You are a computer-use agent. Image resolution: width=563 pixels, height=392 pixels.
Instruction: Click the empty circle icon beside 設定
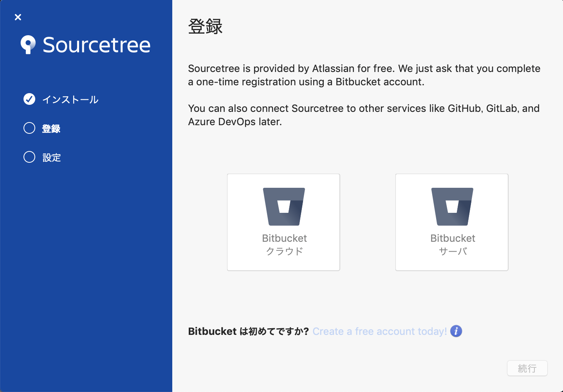click(x=29, y=157)
